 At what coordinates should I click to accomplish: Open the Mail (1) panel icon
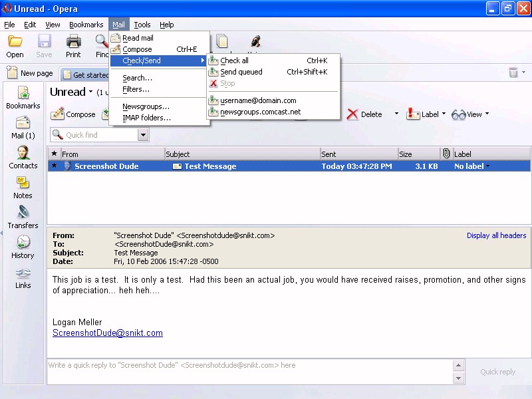click(x=23, y=123)
